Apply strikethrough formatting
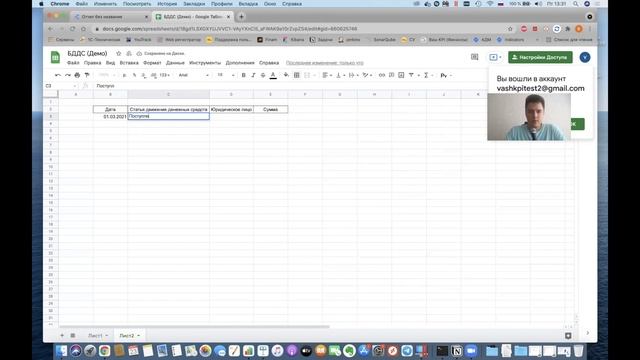This screenshot has width=640, height=360. [x=263, y=75]
